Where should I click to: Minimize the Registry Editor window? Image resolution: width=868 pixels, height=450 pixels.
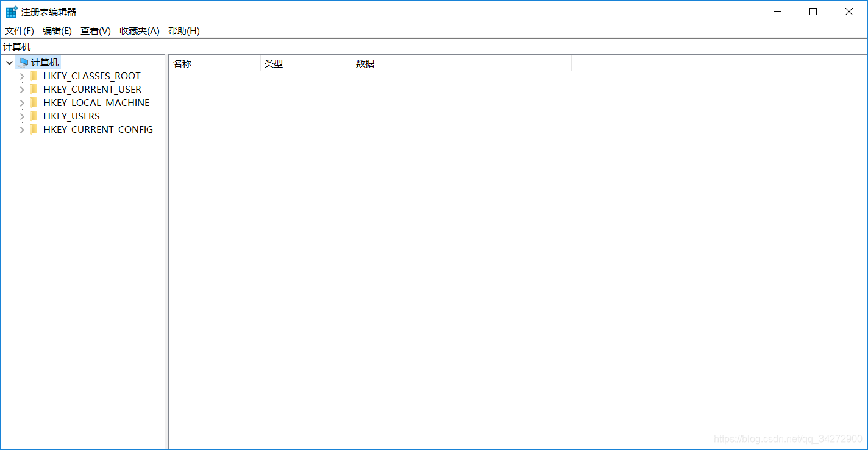point(777,12)
